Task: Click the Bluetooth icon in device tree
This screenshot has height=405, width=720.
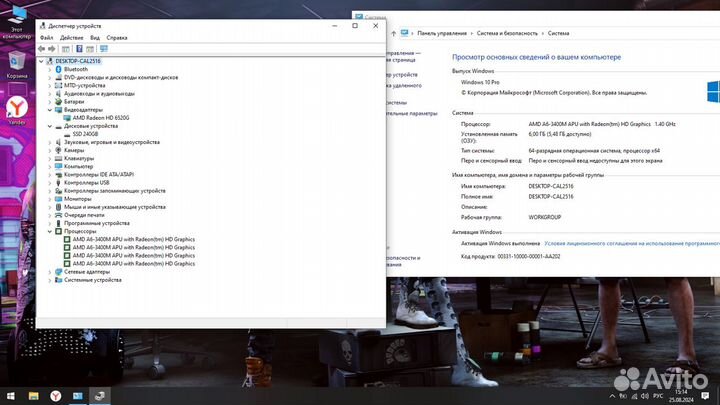Action: [58, 69]
